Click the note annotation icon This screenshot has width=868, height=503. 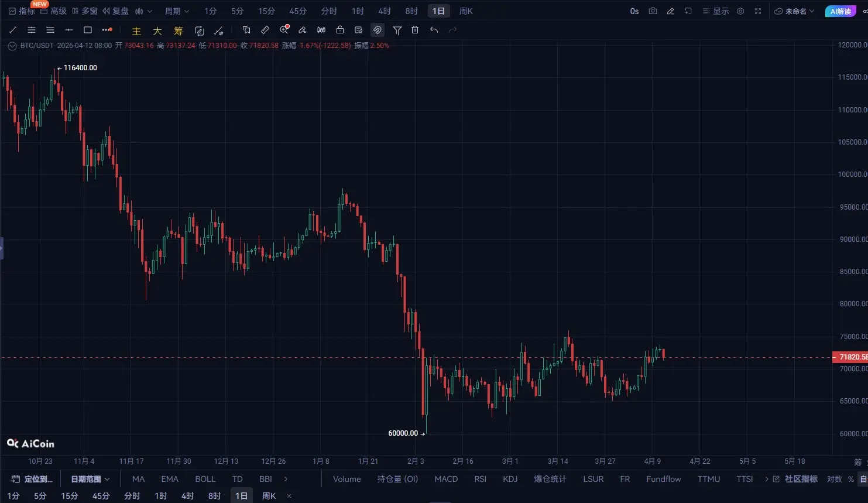(359, 30)
